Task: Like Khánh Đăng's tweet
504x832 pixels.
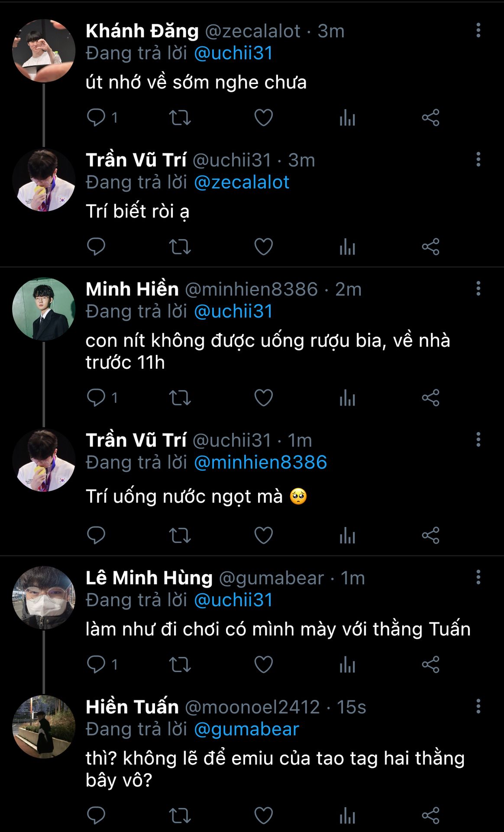Action: coord(263,117)
